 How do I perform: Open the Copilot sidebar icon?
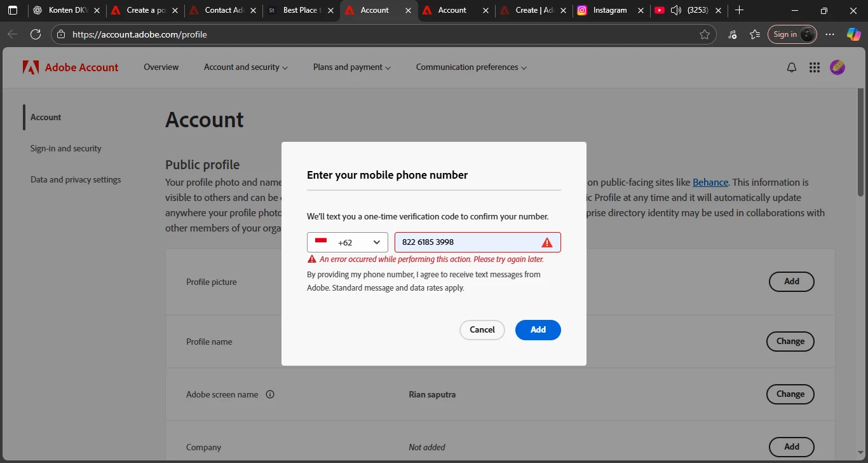click(x=853, y=34)
